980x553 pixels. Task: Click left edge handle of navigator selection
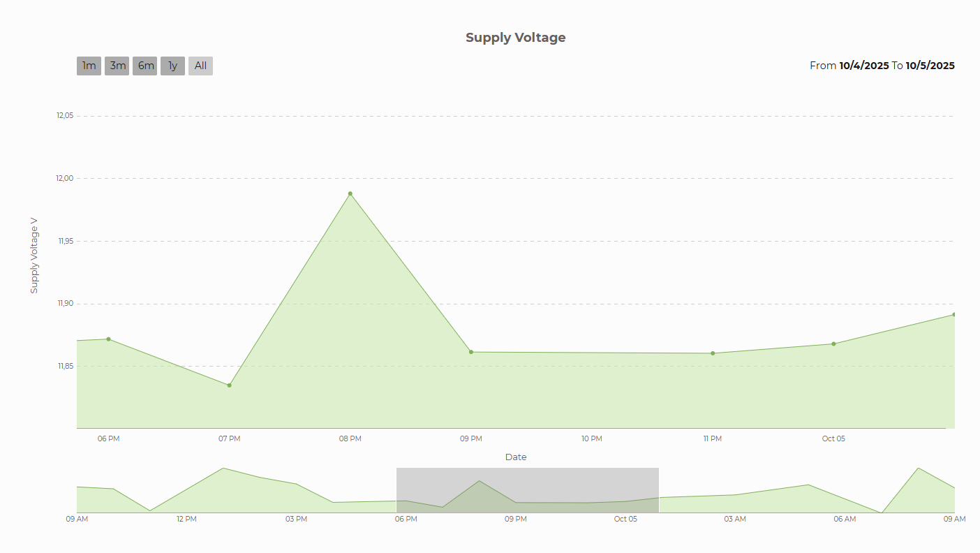[396, 490]
